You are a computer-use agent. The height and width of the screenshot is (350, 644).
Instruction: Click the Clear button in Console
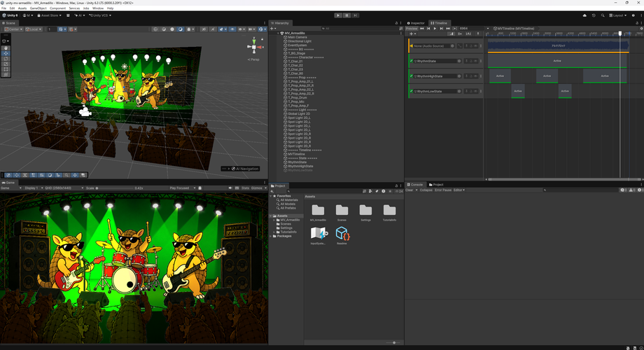pos(409,190)
